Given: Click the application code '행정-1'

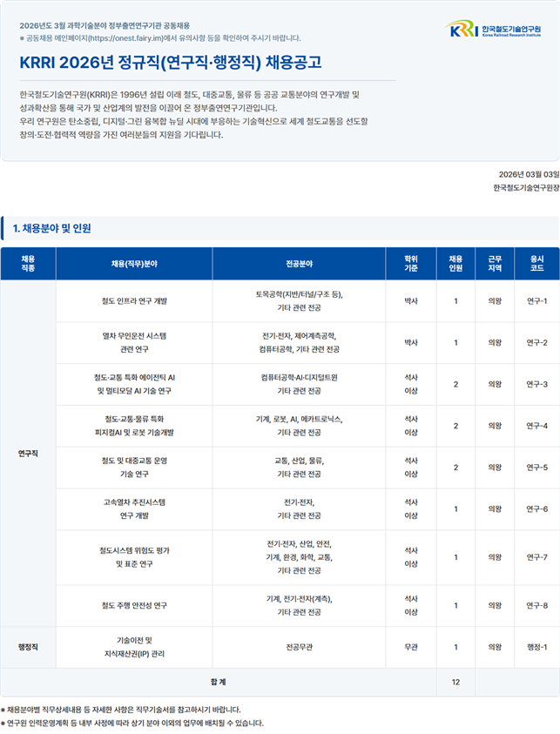Looking at the screenshot, I should coord(536,648).
